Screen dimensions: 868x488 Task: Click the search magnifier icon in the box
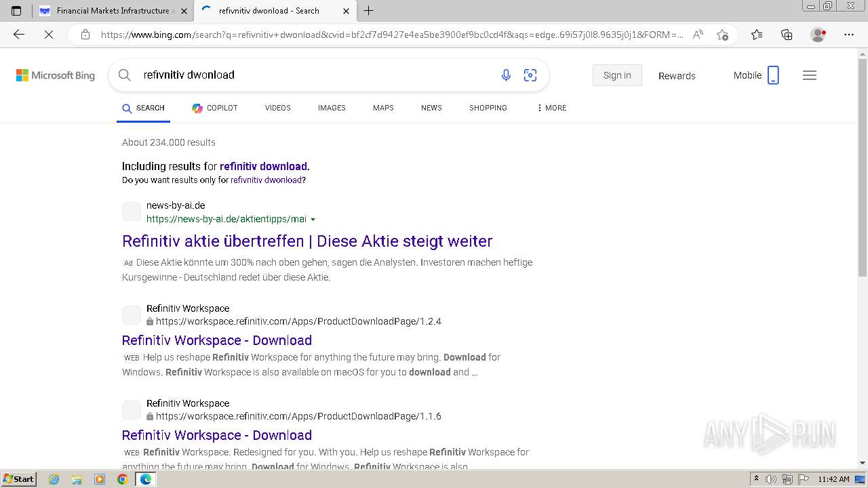[x=124, y=75]
